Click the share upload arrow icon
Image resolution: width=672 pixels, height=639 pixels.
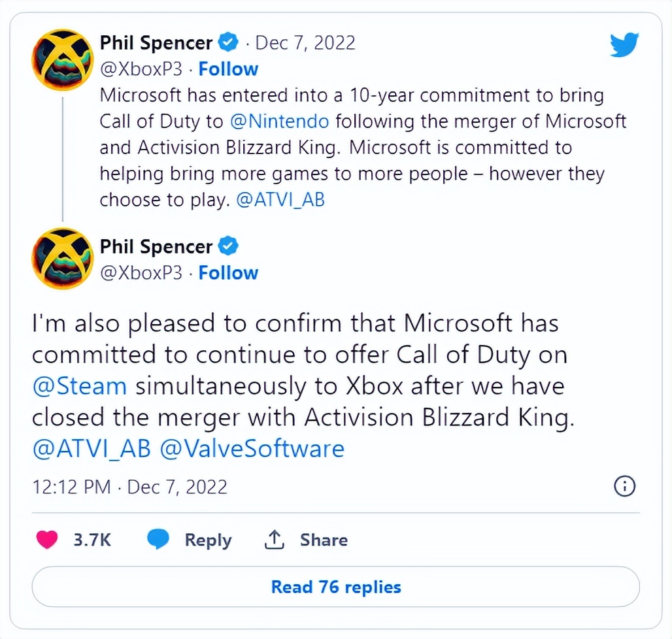[274, 540]
